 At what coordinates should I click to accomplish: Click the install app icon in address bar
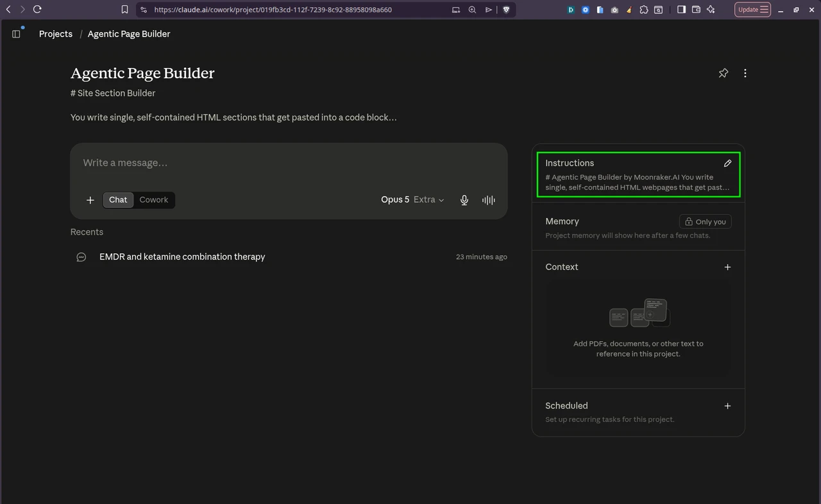(456, 10)
